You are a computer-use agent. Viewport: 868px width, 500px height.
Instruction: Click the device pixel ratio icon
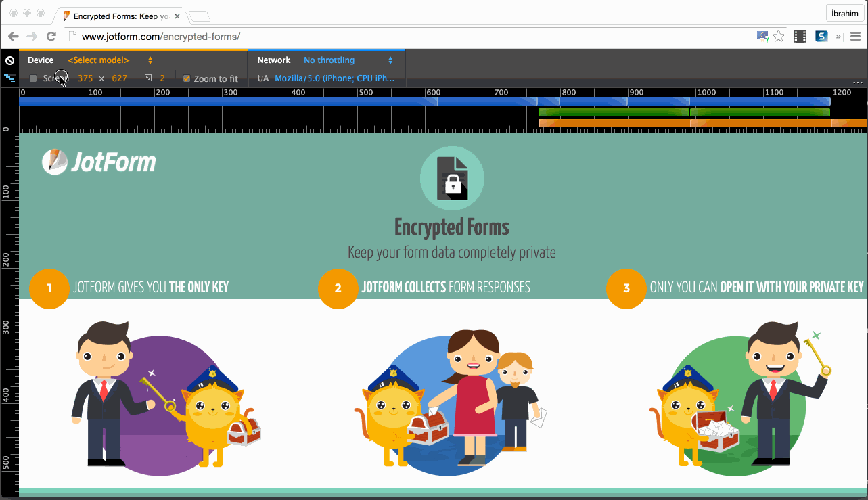148,78
